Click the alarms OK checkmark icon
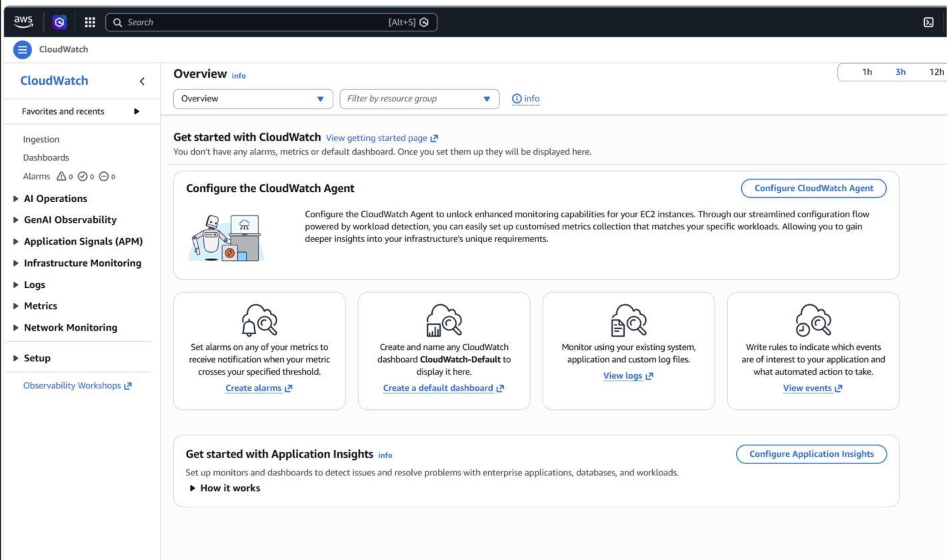 [x=83, y=176]
